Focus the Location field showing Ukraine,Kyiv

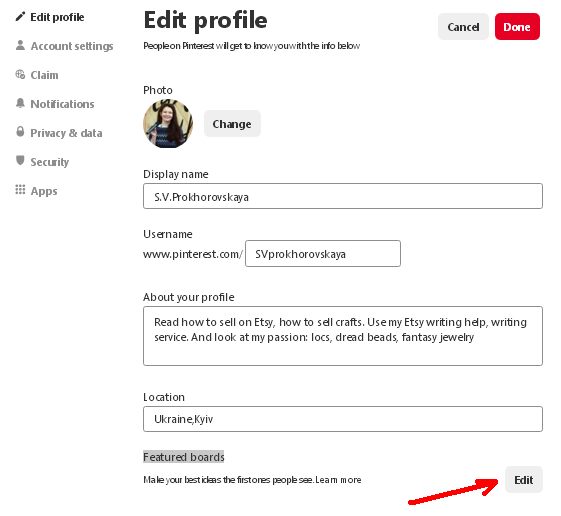(343, 419)
